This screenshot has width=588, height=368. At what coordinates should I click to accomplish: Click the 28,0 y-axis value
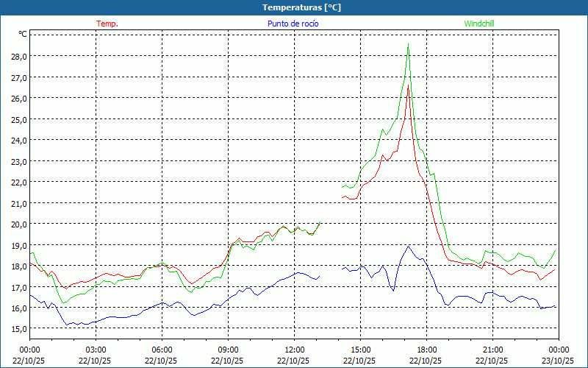(x=18, y=56)
